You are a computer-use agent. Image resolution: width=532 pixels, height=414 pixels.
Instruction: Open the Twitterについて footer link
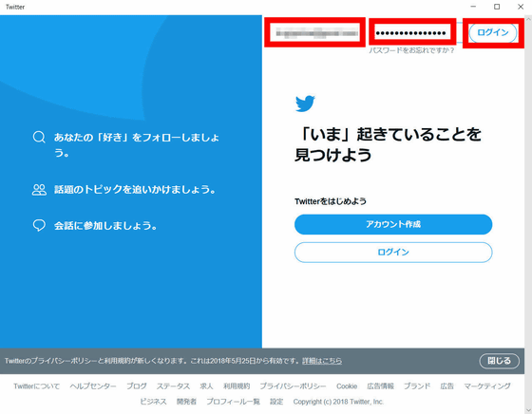point(37,386)
